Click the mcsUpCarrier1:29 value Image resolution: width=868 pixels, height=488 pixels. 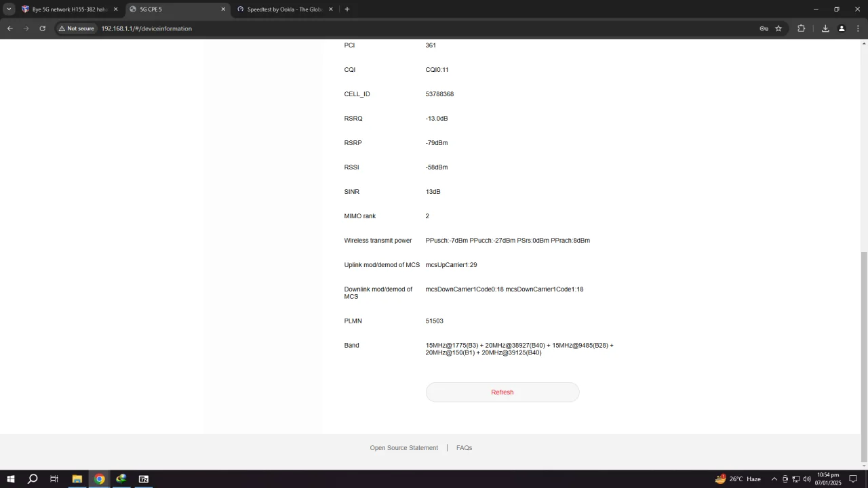click(x=451, y=265)
